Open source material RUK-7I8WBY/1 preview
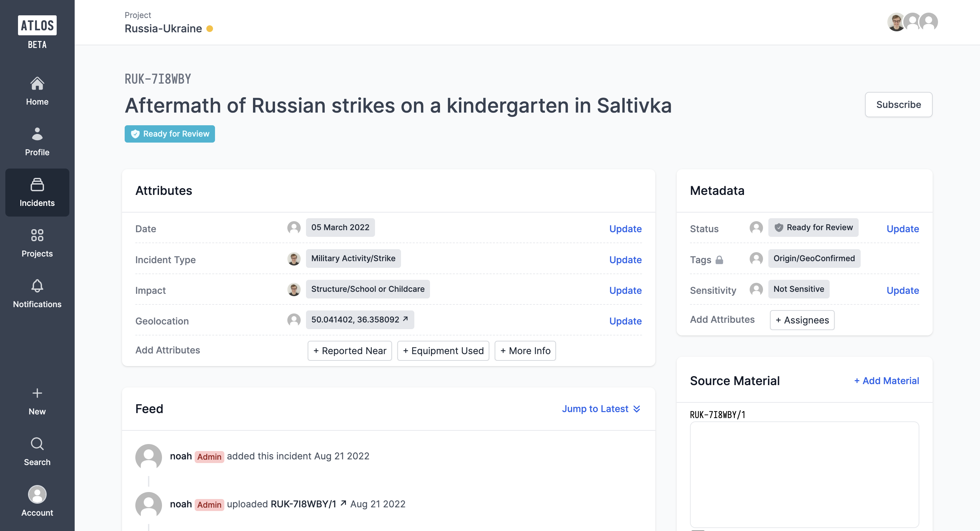Viewport: 980px width, 531px height. (804, 474)
